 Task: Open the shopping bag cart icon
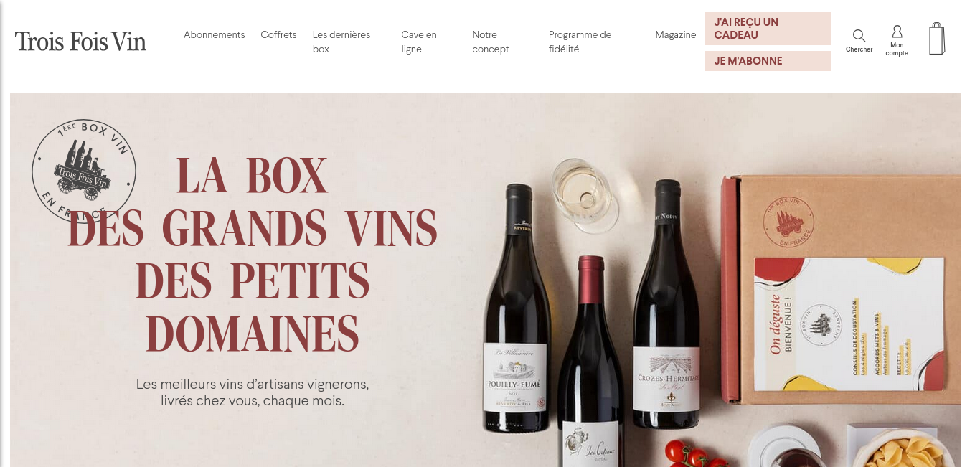tap(937, 39)
